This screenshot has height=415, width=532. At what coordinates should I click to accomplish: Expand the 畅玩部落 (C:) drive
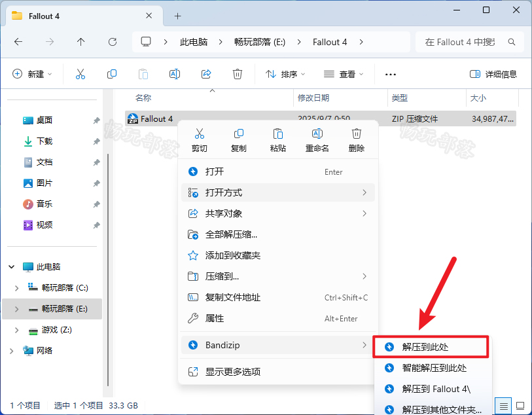pyautogui.click(x=16, y=288)
